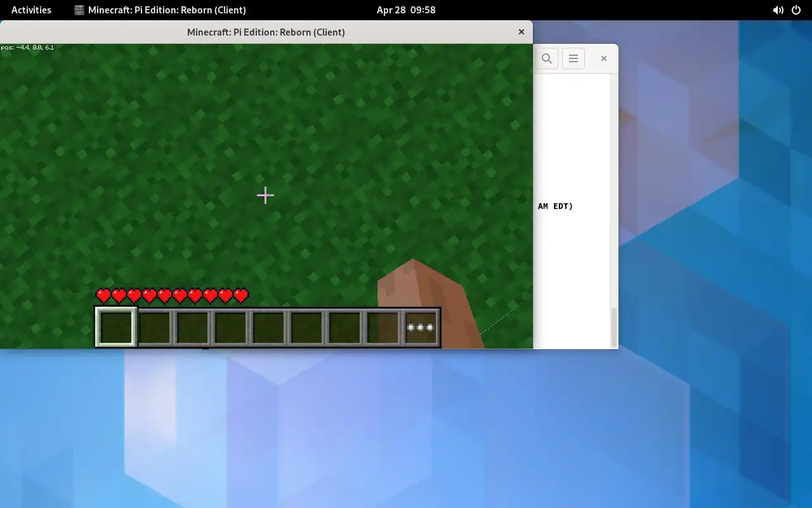
Task: Select the fourth hotbar slot
Action: (x=230, y=327)
